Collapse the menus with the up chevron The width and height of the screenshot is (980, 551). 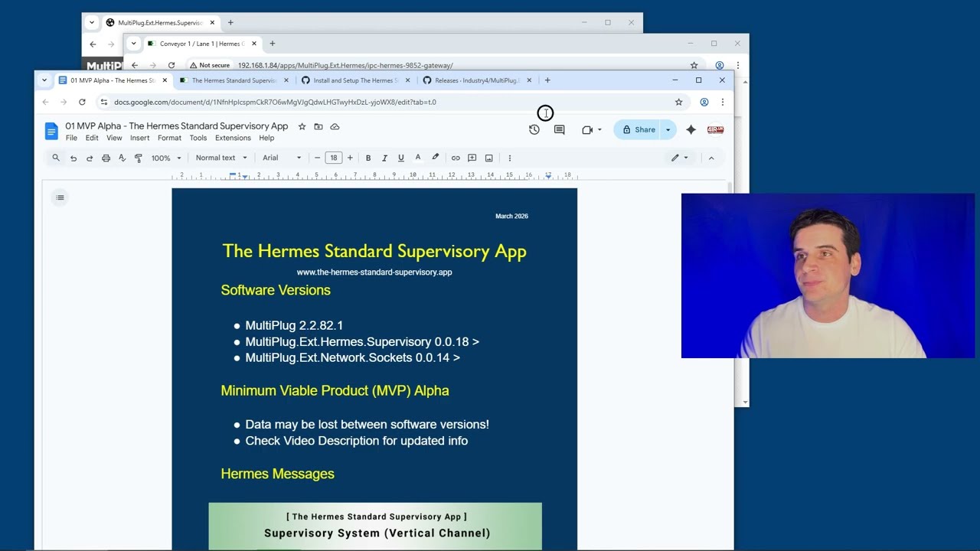tap(711, 158)
